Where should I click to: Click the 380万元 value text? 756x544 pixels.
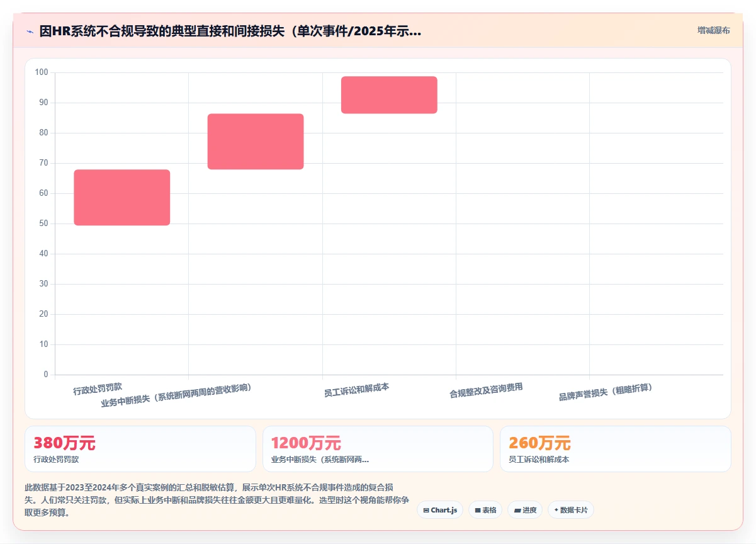(64, 443)
